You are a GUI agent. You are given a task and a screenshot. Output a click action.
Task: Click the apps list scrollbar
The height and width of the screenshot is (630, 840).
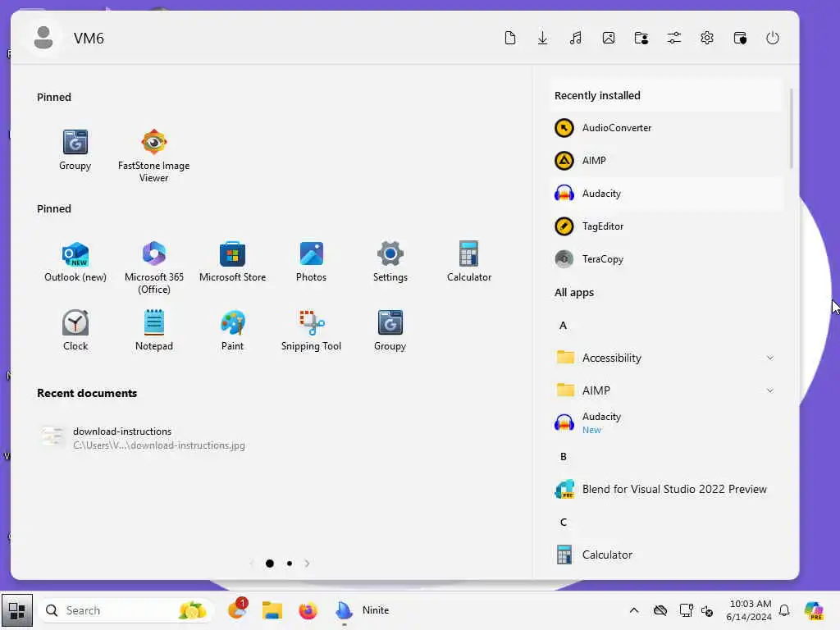pyautogui.click(x=792, y=129)
